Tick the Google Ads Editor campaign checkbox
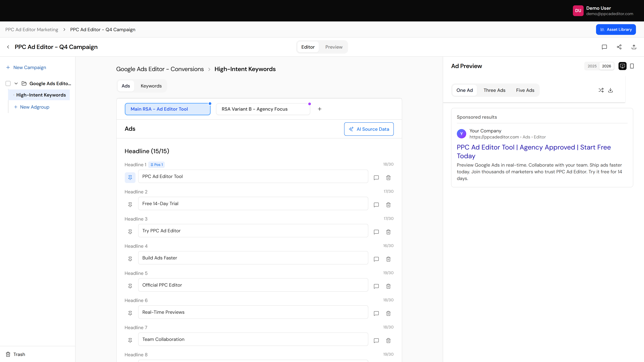Screen dimensions: 644x362 coord(8,83)
